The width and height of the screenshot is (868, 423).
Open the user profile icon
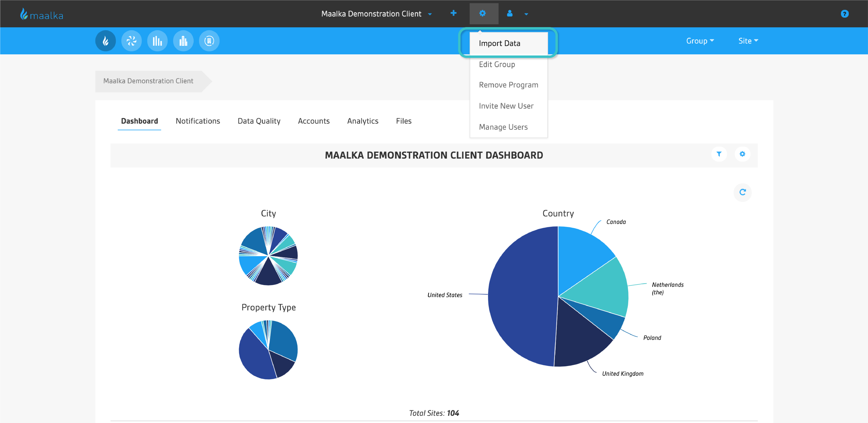pyautogui.click(x=510, y=13)
